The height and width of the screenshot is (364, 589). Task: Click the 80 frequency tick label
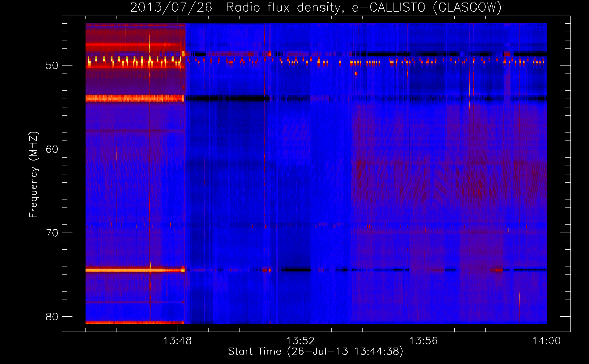tap(52, 317)
